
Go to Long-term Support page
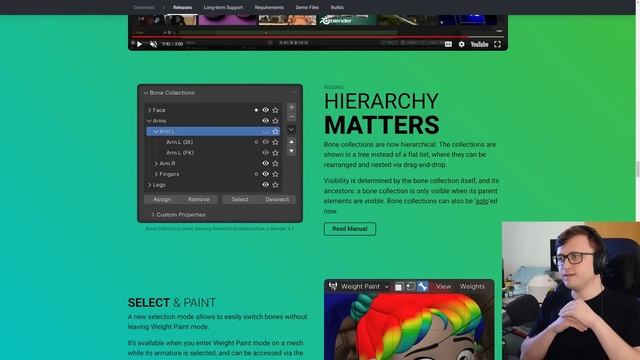(x=223, y=7)
